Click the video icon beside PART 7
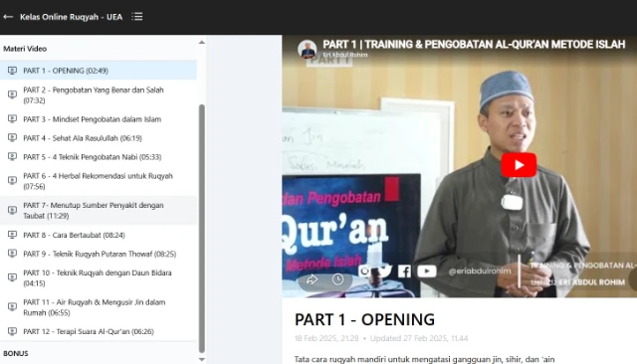 [x=13, y=210]
